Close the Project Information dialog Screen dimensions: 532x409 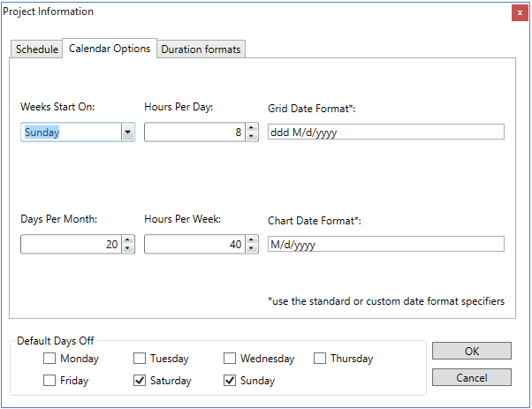[x=518, y=12]
